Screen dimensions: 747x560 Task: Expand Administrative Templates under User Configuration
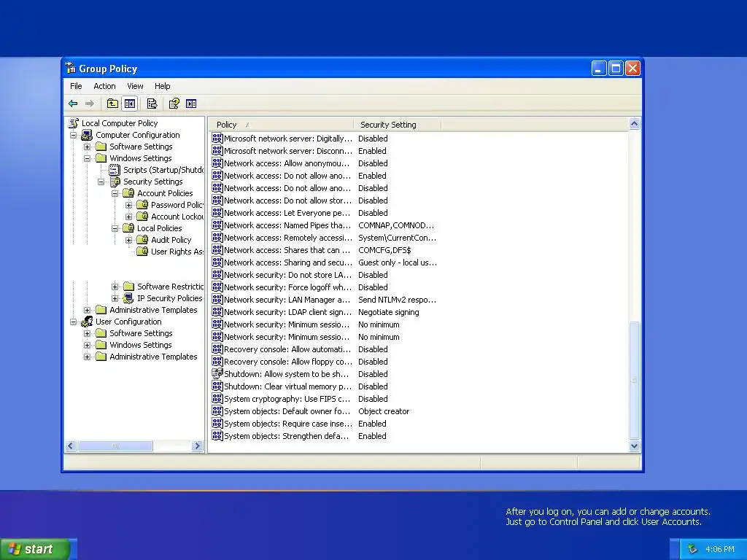pyautogui.click(x=88, y=357)
